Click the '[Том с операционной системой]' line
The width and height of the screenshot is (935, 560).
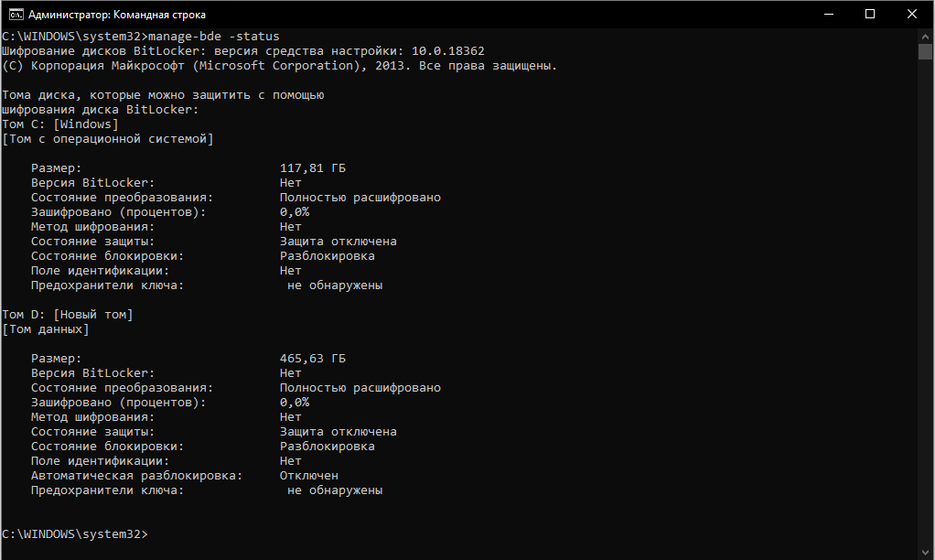coord(108,139)
